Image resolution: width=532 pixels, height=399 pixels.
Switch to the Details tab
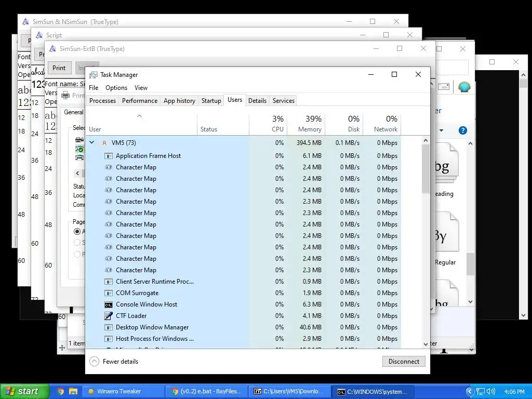click(257, 101)
